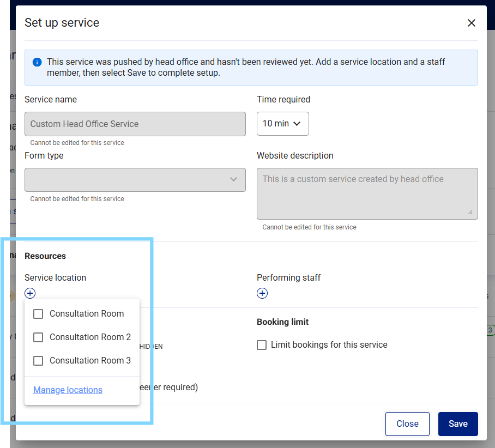Open the Time required 10 min dropdown
Viewport: 495px width, 448px height.
click(x=282, y=123)
